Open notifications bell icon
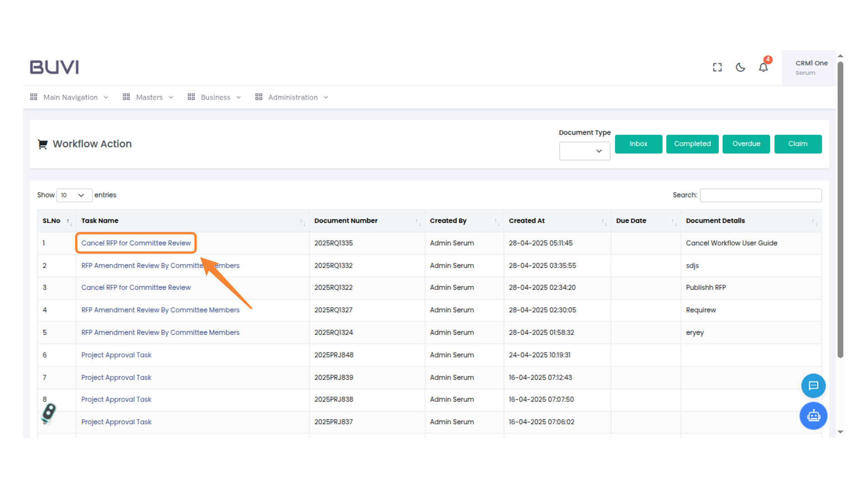The width and height of the screenshot is (868, 488). (x=763, y=67)
